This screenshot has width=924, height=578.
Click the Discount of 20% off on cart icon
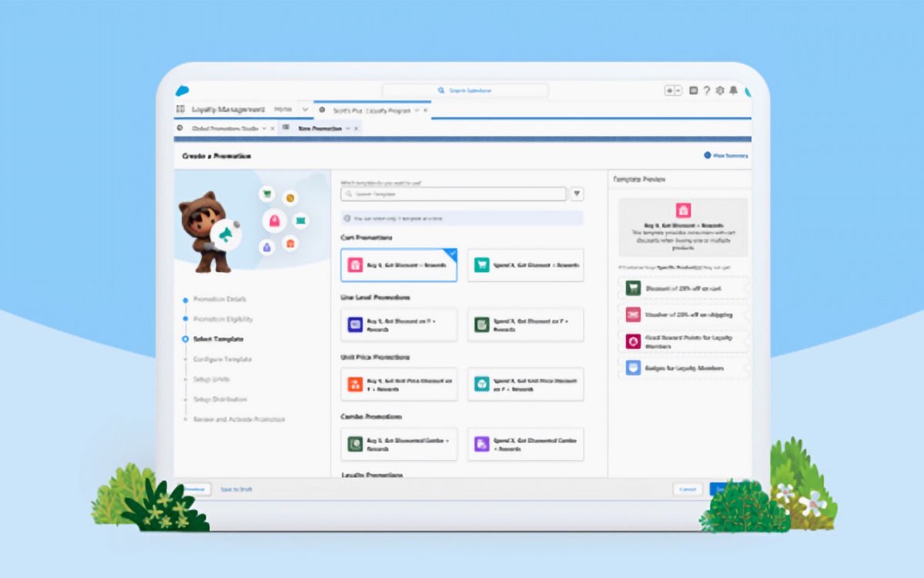click(634, 288)
